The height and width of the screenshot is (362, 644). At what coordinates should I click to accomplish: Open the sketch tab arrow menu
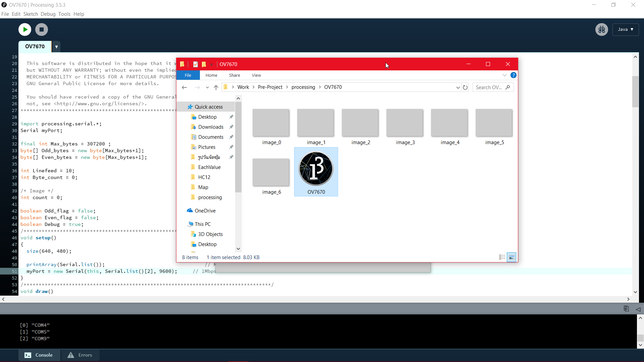56,47
